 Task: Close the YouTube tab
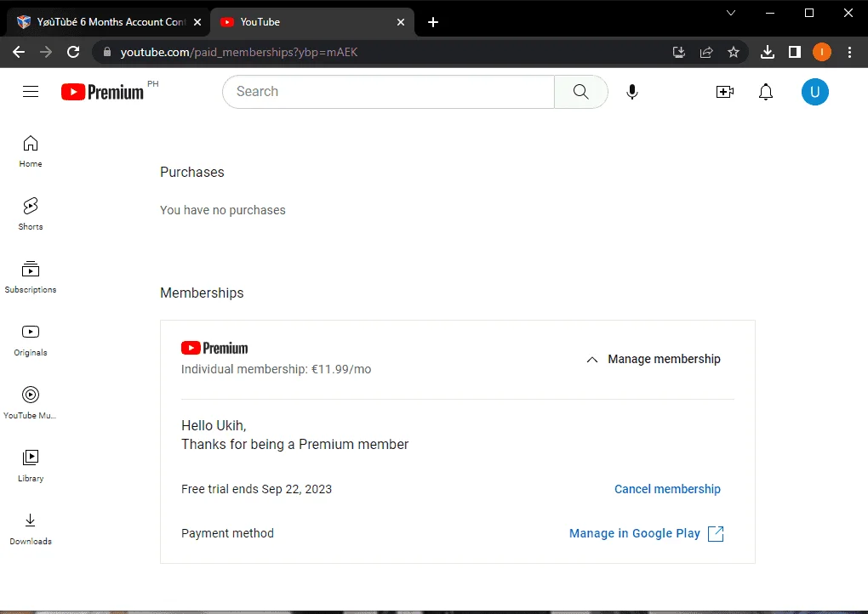click(x=401, y=22)
